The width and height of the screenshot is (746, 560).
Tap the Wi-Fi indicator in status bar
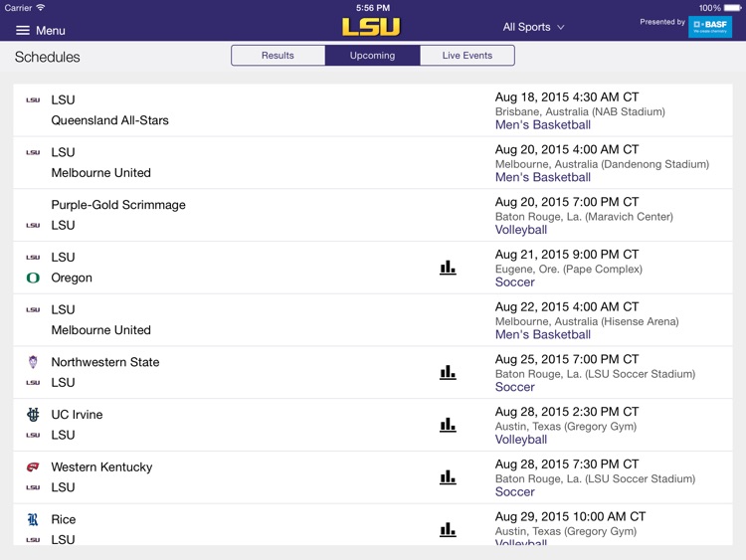pyautogui.click(x=41, y=8)
